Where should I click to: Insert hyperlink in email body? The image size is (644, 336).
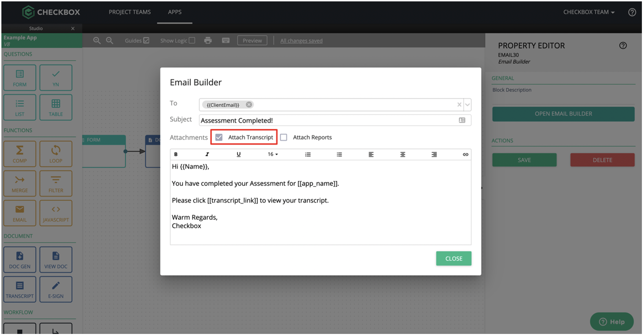[465, 155]
